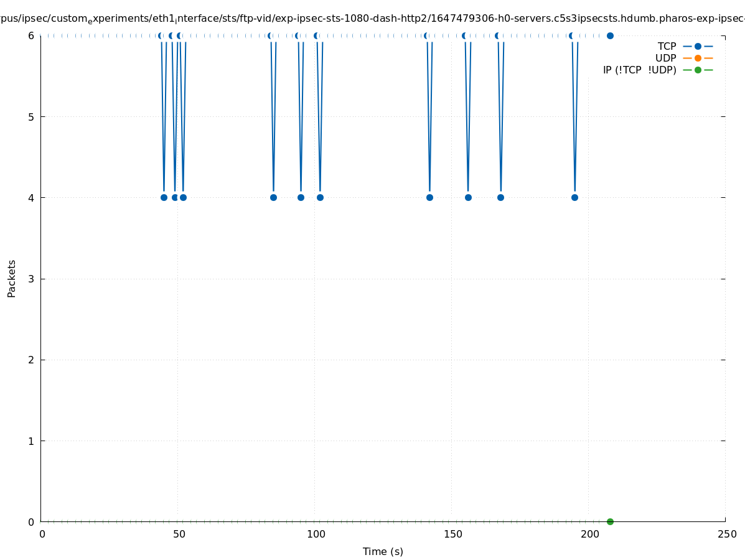Image resolution: width=745 pixels, height=560 pixels.
Task: Click the IP (!TCP !UDP) legend label
Action: [639, 70]
